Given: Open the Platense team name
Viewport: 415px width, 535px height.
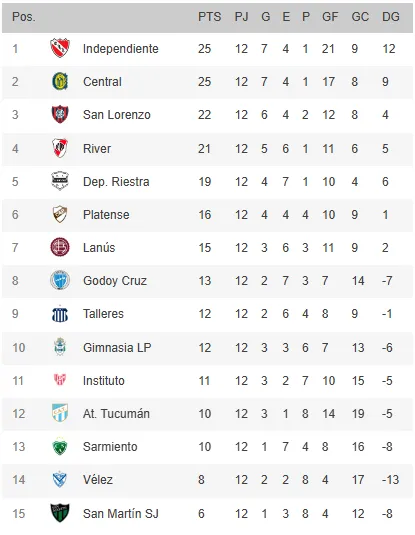Looking at the screenshot, I should click(x=106, y=215).
